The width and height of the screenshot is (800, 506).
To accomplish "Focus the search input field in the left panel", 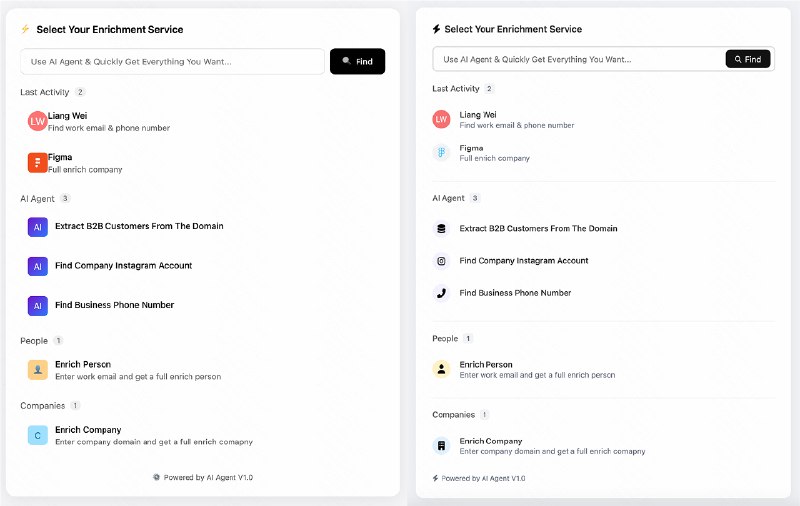I will tap(172, 61).
